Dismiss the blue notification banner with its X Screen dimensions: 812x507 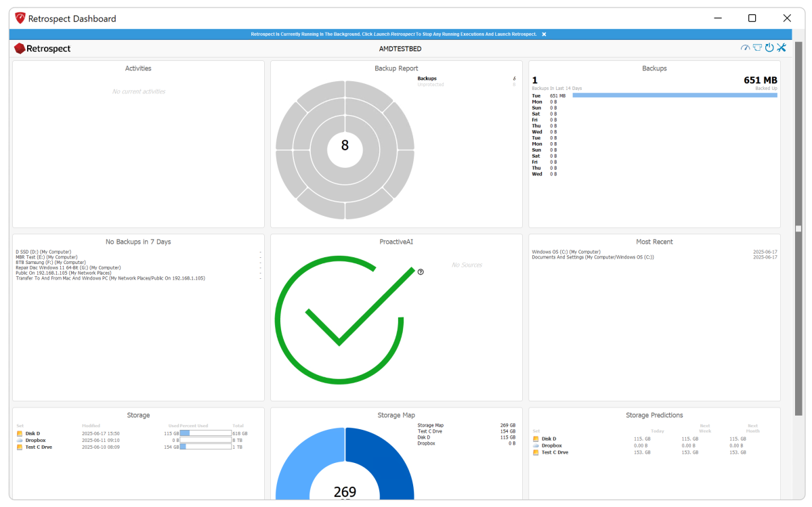click(x=544, y=34)
